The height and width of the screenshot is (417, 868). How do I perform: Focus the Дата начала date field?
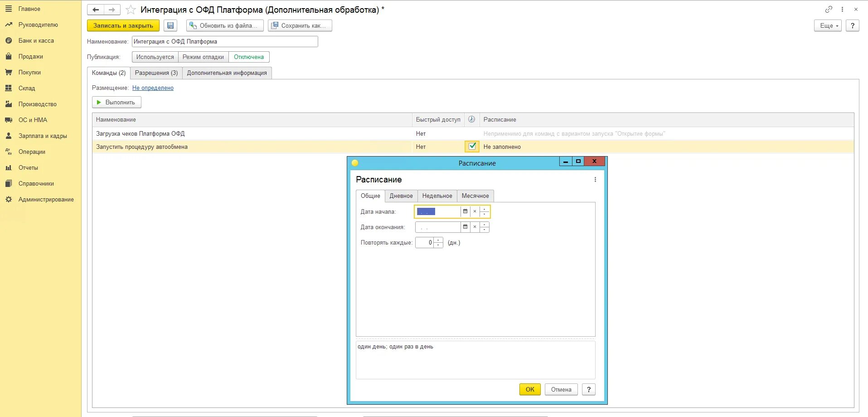coord(438,211)
